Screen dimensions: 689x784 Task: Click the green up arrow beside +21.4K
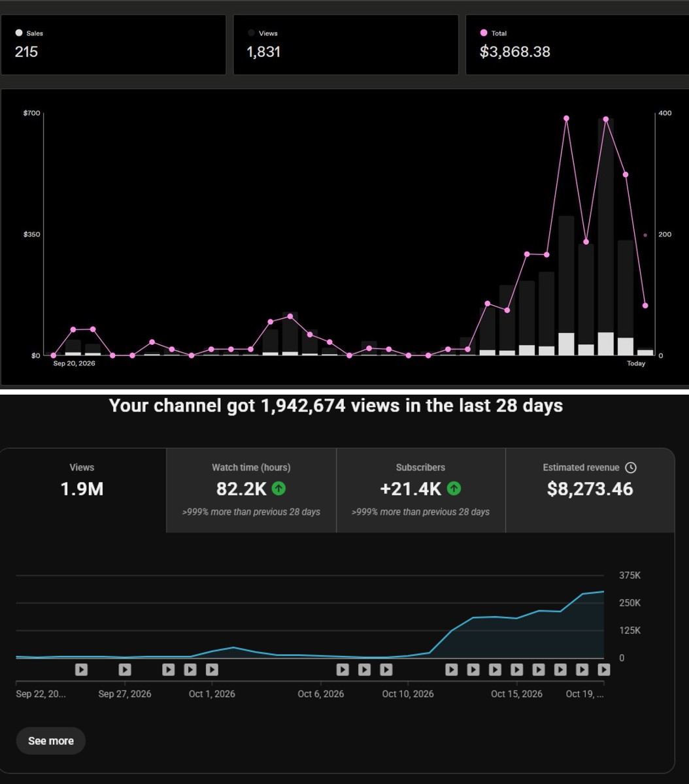point(454,489)
